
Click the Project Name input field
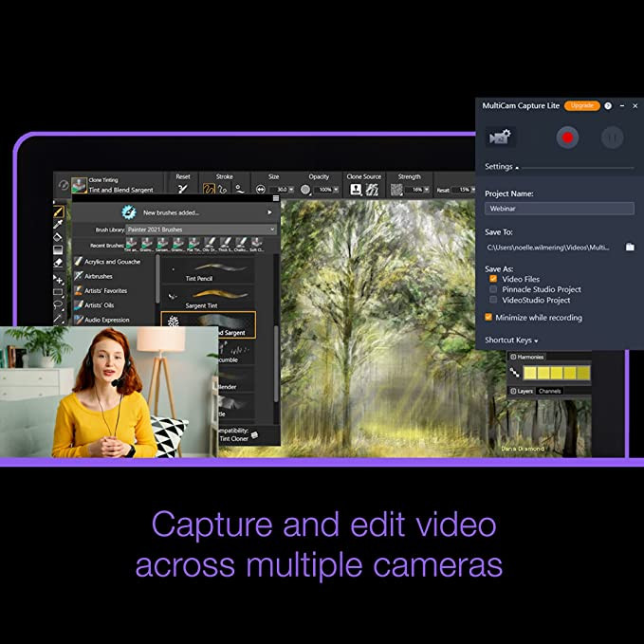point(559,208)
